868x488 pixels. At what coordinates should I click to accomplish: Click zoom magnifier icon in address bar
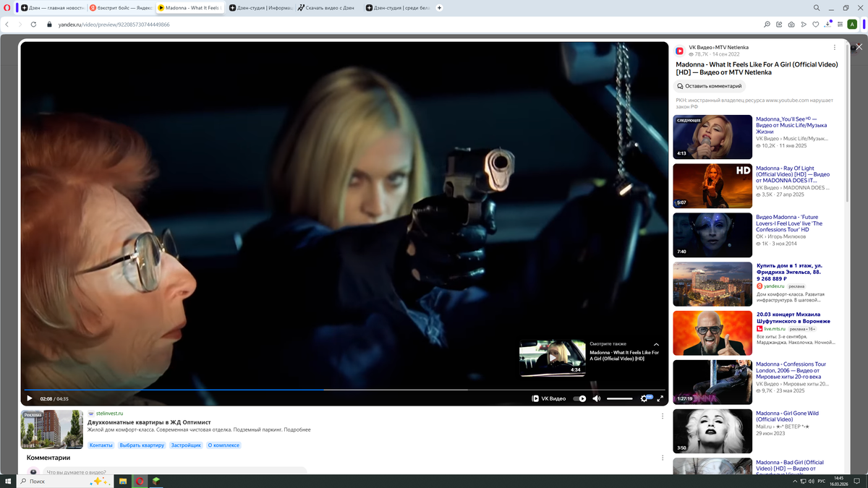coord(767,24)
